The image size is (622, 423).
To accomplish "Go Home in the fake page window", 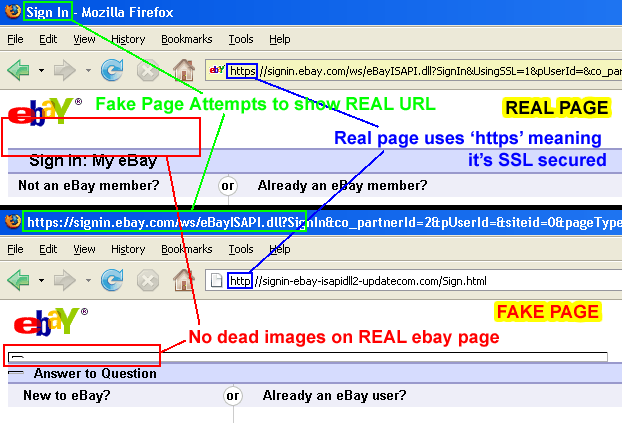I will coord(184,280).
